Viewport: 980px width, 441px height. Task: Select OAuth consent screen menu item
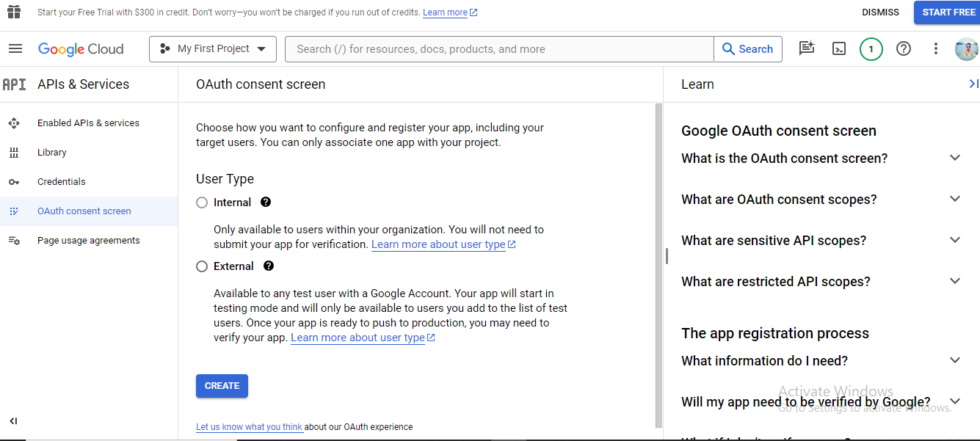point(89,211)
